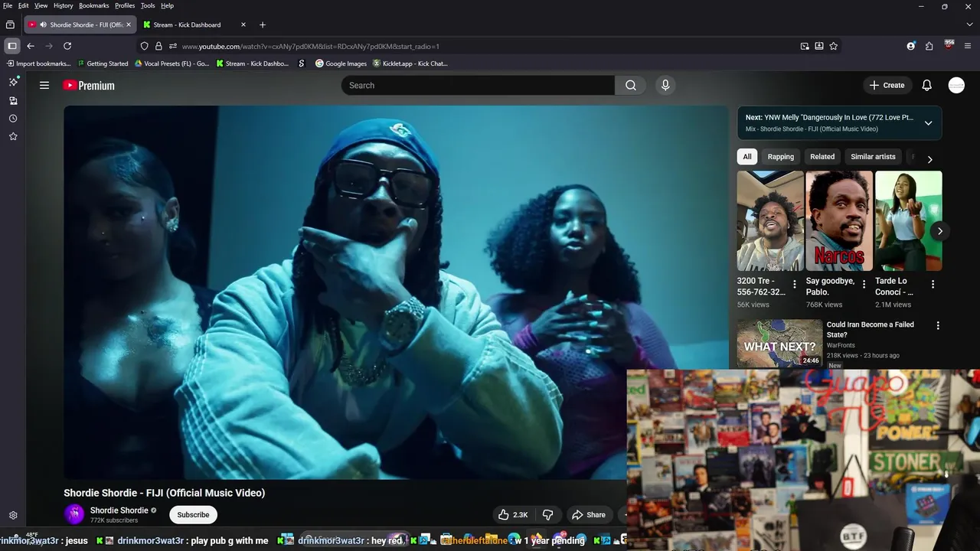Click the ad blocker icon showing 956
Image resolution: width=980 pixels, height=551 pixels.
tap(949, 45)
